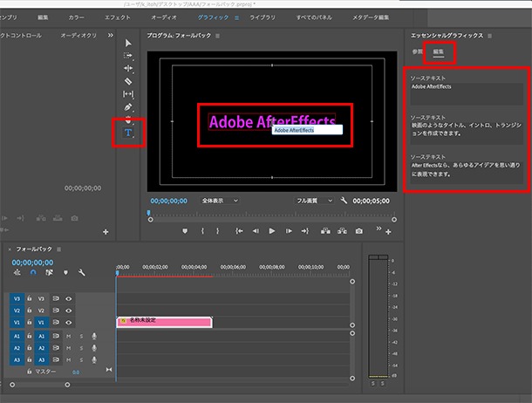Image resolution: width=532 pixels, height=403 pixels.
Task: Open the Program monitor panel menu
Action: (x=218, y=36)
